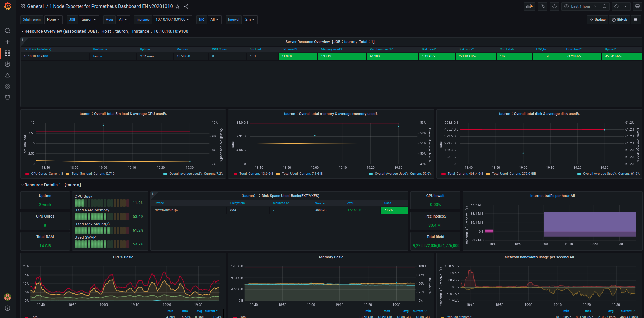Open the Last 1 hour time picker
Screen dimensions: 644x318
pyautogui.click(x=580, y=6)
